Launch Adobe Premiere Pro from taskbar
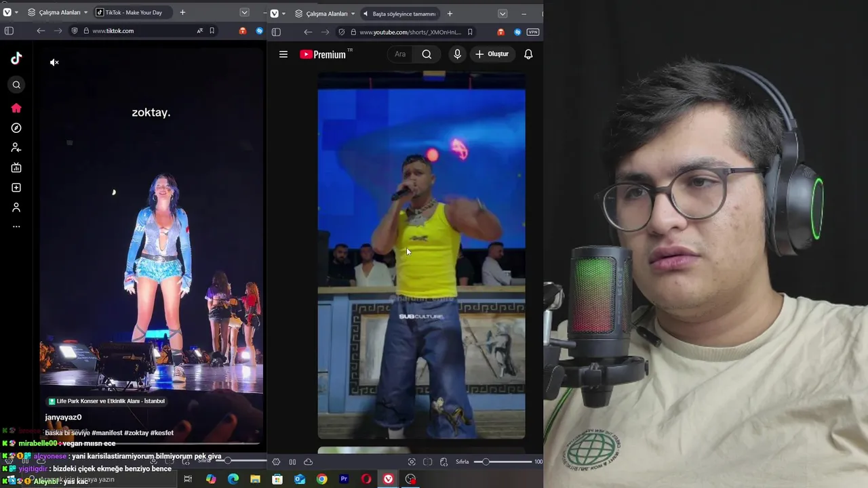This screenshot has height=488, width=868. (x=344, y=479)
